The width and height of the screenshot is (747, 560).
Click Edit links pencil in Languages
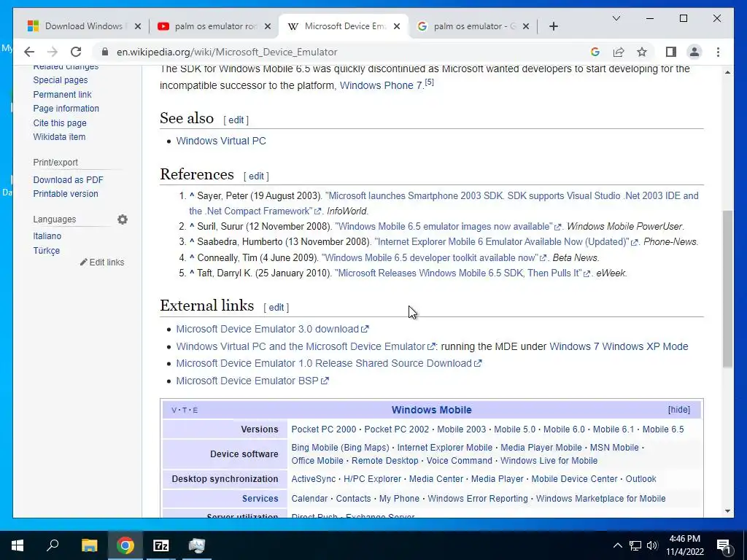(x=102, y=262)
